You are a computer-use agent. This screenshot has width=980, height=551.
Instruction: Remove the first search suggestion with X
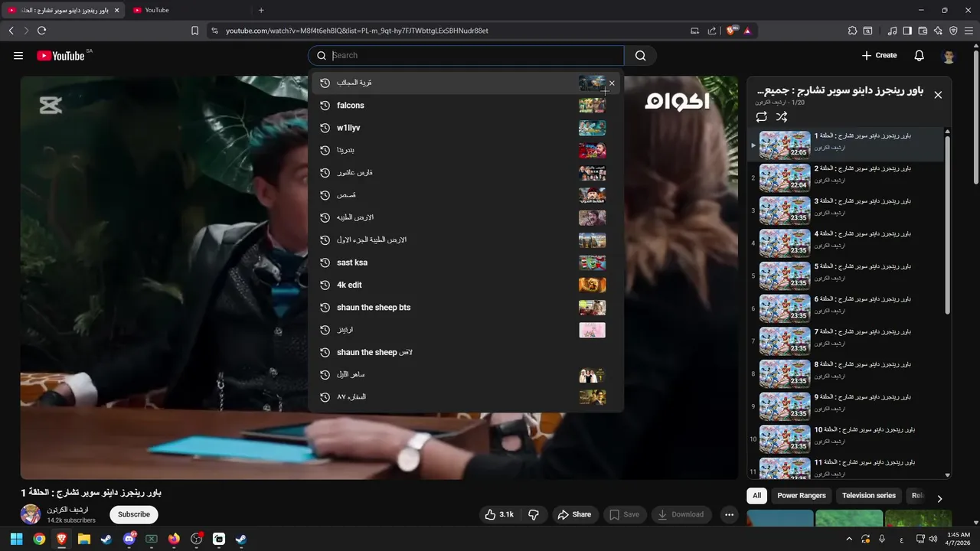(612, 83)
